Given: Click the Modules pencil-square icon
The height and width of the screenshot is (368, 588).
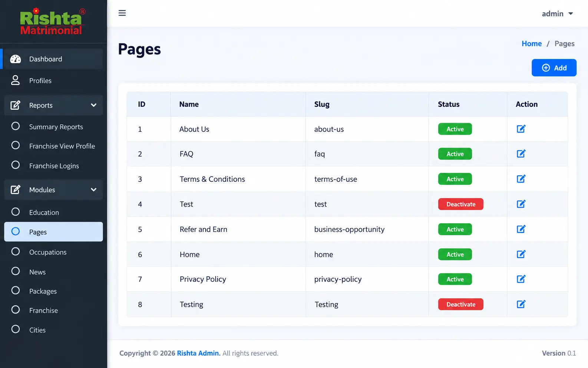Looking at the screenshot, I should pos(15,190).
